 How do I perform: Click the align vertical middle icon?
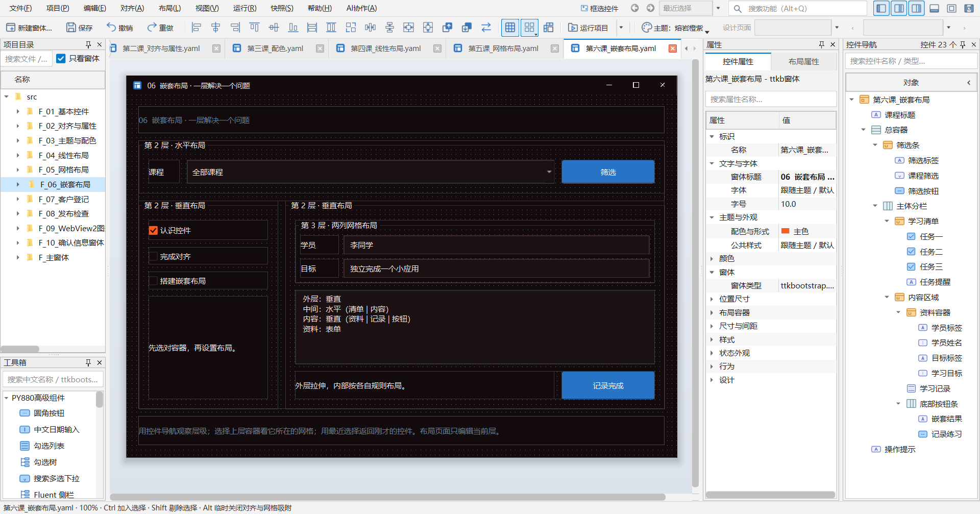click(274, 28)
